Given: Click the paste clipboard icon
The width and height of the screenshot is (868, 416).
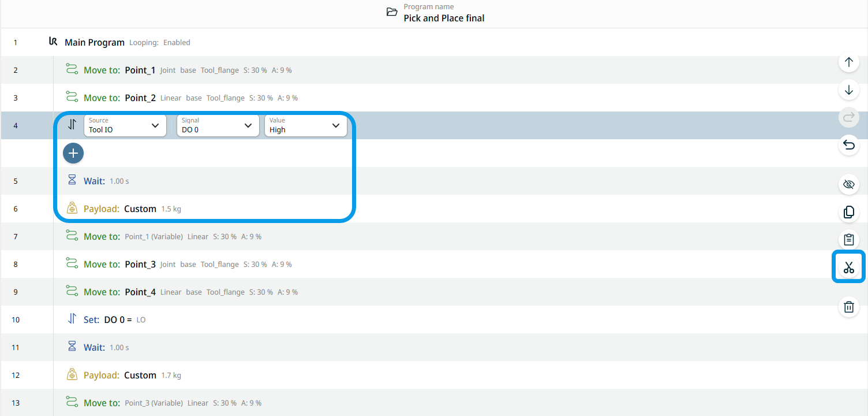Looking at the screenshot, I should [848, 239].
